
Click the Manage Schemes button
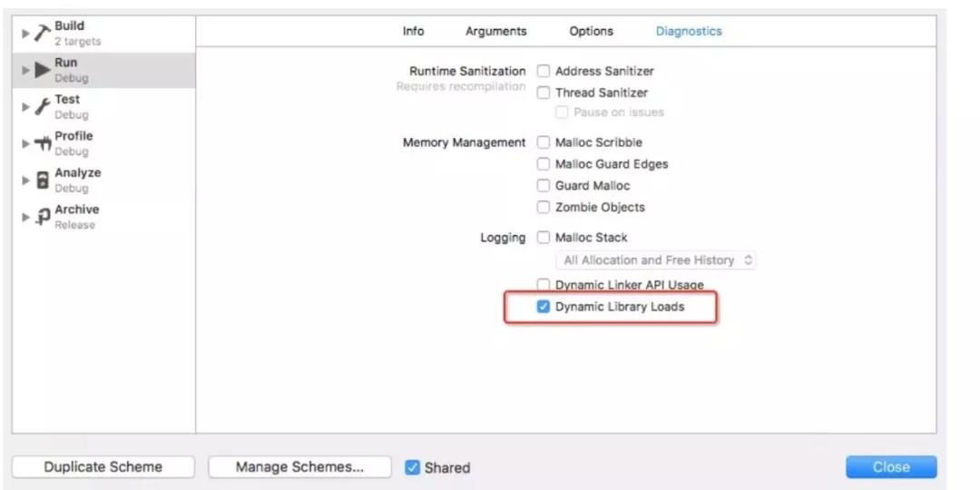point(299,467)
